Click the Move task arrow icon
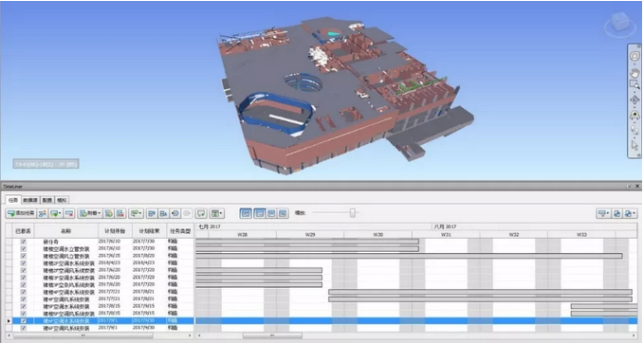 click(x=175, y=213)
